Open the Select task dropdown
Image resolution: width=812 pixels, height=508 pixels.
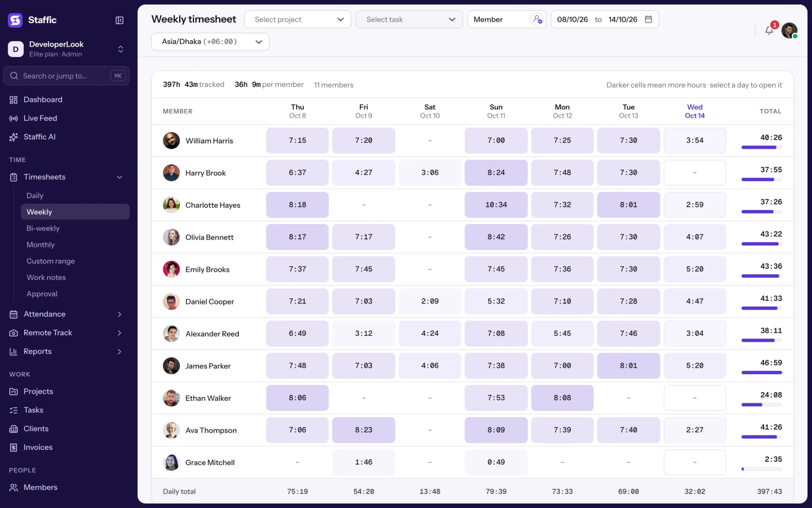pos(409,20)
